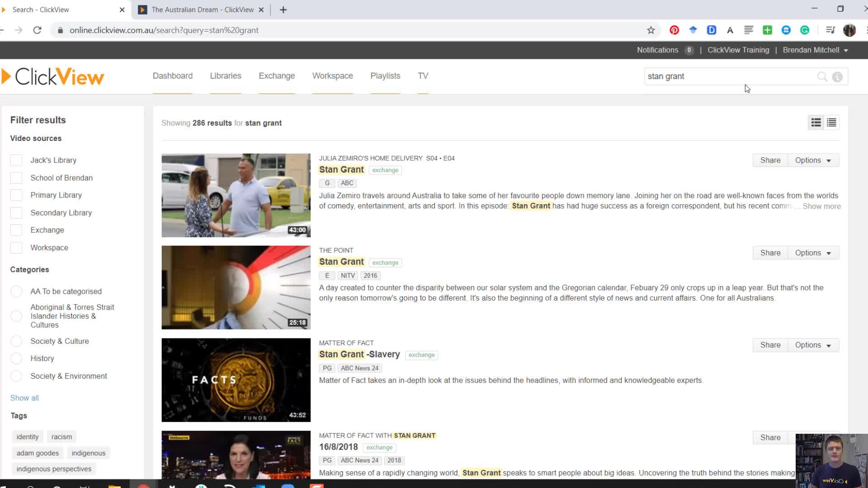Image resolution: width=868 pixels, height=488 pixels.
Task: Filter by indigenous perspectives tag
Action: tap(54, 469)
